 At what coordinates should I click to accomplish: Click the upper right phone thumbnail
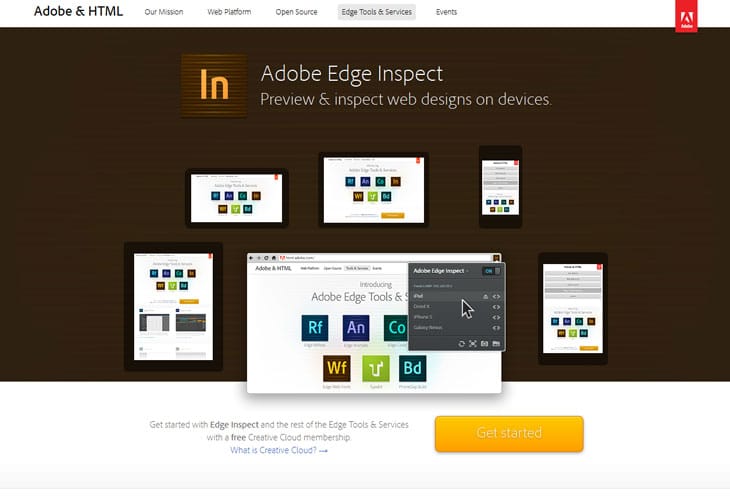pyautogui.click(x=500, y=187)
